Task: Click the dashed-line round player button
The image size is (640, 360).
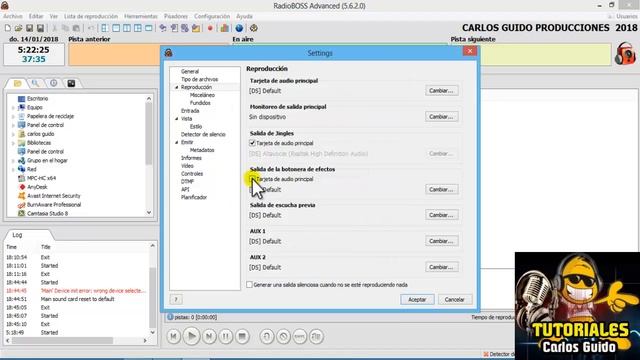Action: pos(300,336)
